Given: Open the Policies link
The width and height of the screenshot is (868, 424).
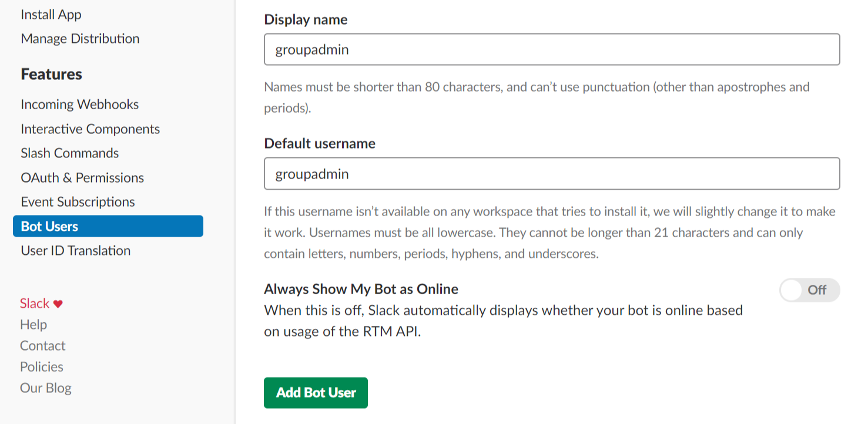Looking at the screenshot, I should tap(42, 367).
